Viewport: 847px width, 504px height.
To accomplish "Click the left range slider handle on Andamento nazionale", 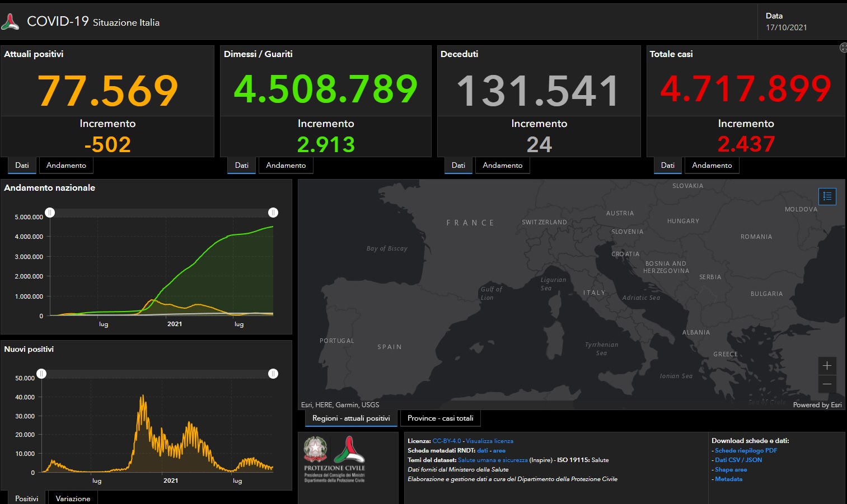I will [50, 213].
